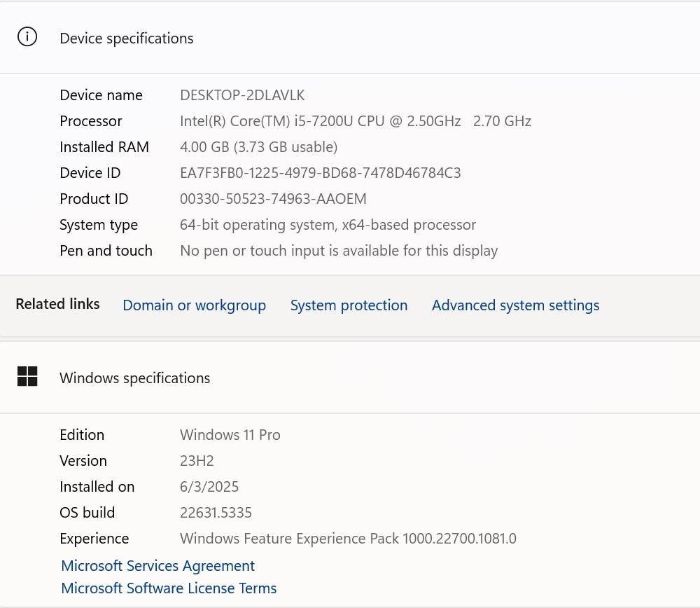
Task: Select installed RAM value 4.00 GB
Action: (x=258, y=147)
